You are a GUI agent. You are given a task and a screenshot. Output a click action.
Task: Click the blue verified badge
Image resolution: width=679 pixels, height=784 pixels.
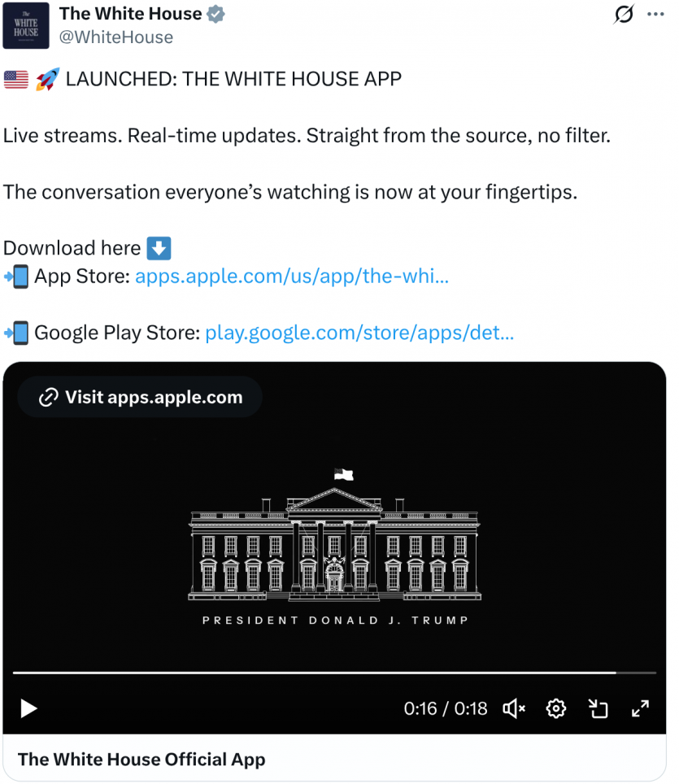[215, 14]
